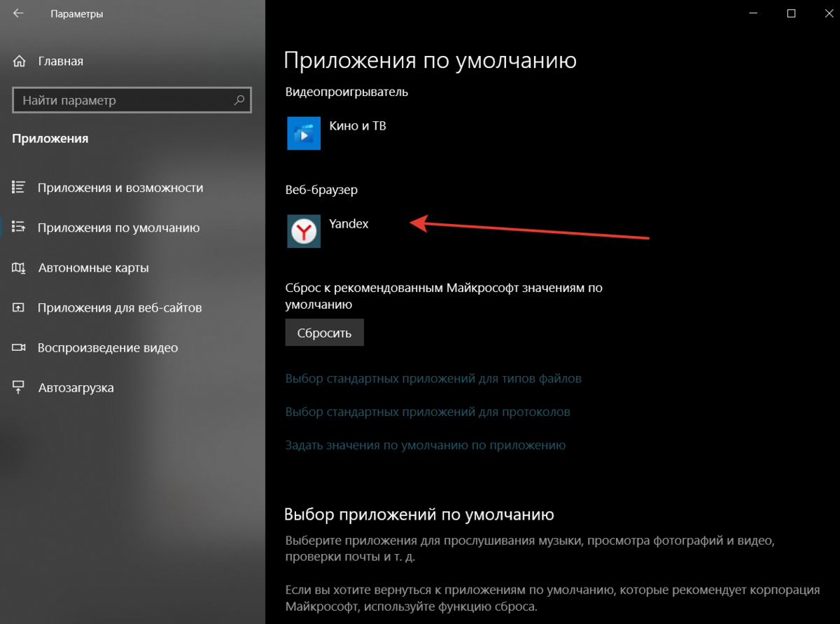The image size is (840, 624).
Task: Click the Автономные карты map icon
Action: tap(19, 268)
